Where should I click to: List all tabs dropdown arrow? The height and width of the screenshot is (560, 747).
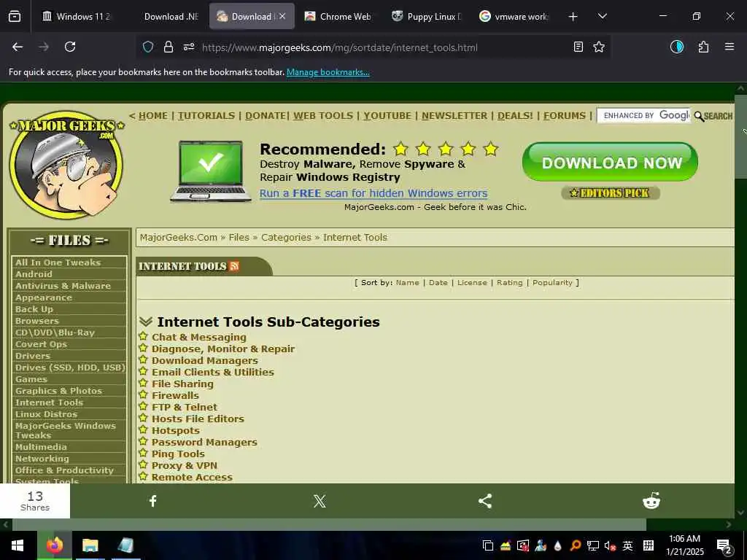point(602,16)
